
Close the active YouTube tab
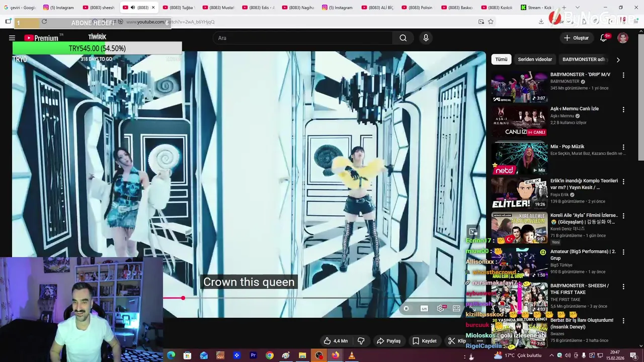pyautogui.click(x=153, y=8)
